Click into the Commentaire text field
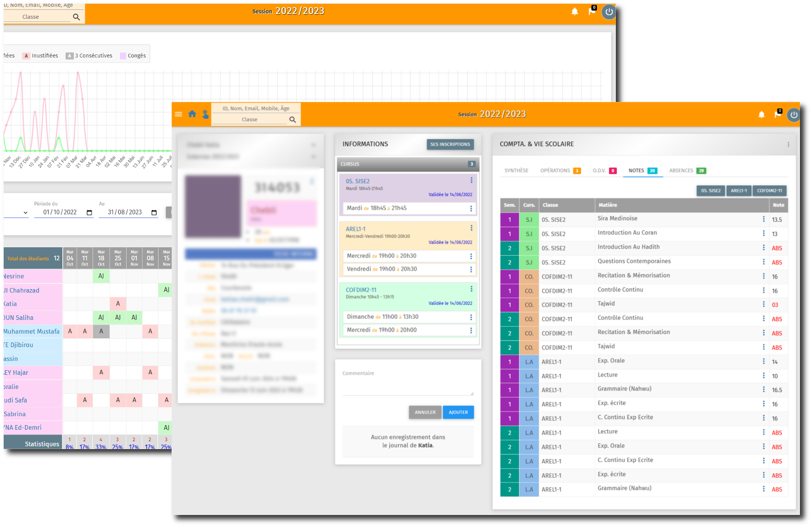Screen dimensions: 812x527 pos(408,387)
